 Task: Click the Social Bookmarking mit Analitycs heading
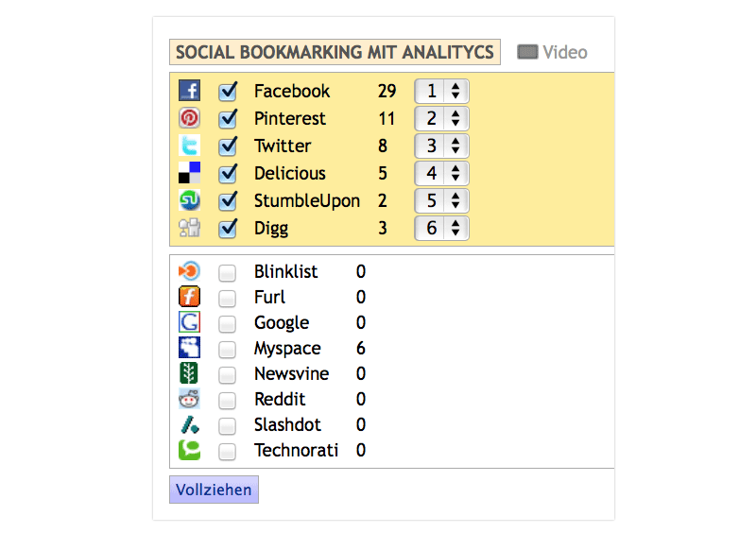click(x=335, y=52)
